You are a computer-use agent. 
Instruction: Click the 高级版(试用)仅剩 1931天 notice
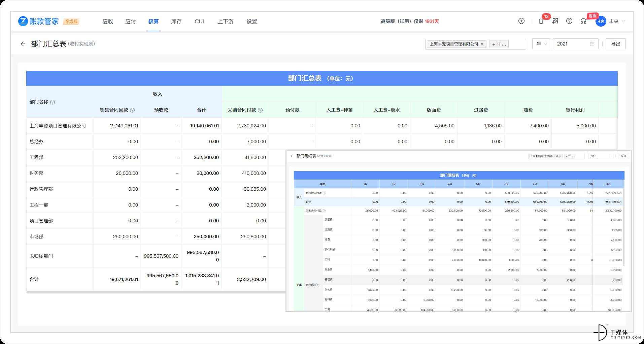coord(410,21)
